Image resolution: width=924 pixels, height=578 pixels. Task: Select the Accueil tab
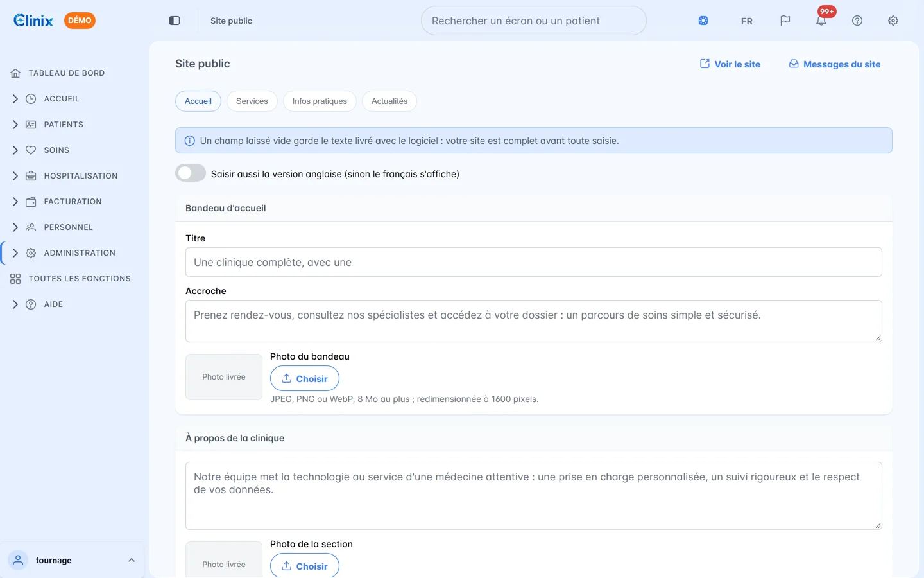click(198, 101)
